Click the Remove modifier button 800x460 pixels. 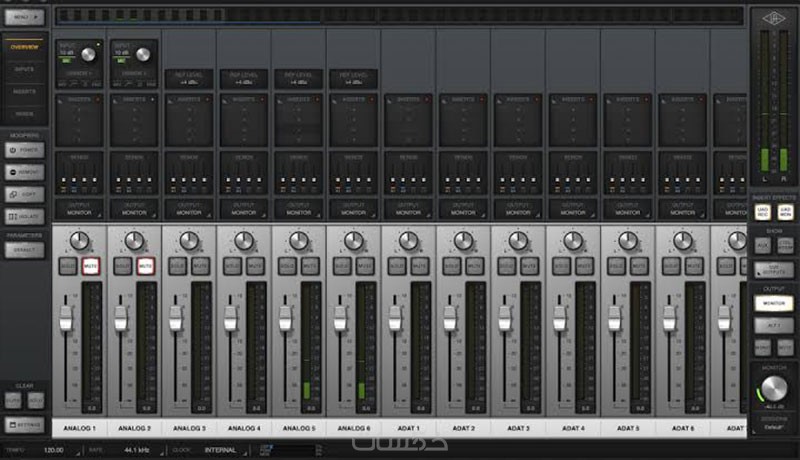[x=24, y=172]
